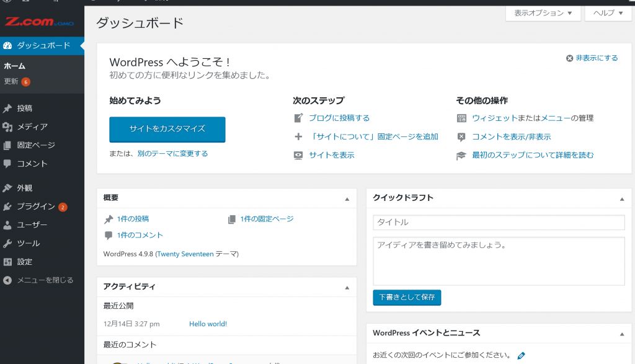
Task: Click the widgets grid icon in その他の操作
Action: pos(461,118)
